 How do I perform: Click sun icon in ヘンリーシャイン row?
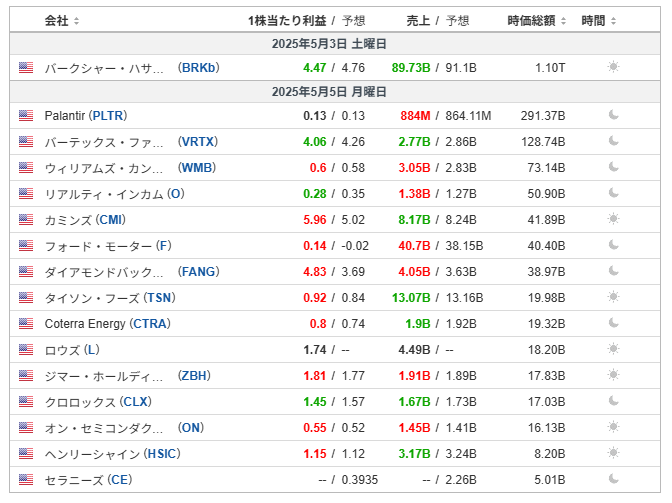point(613,453)
